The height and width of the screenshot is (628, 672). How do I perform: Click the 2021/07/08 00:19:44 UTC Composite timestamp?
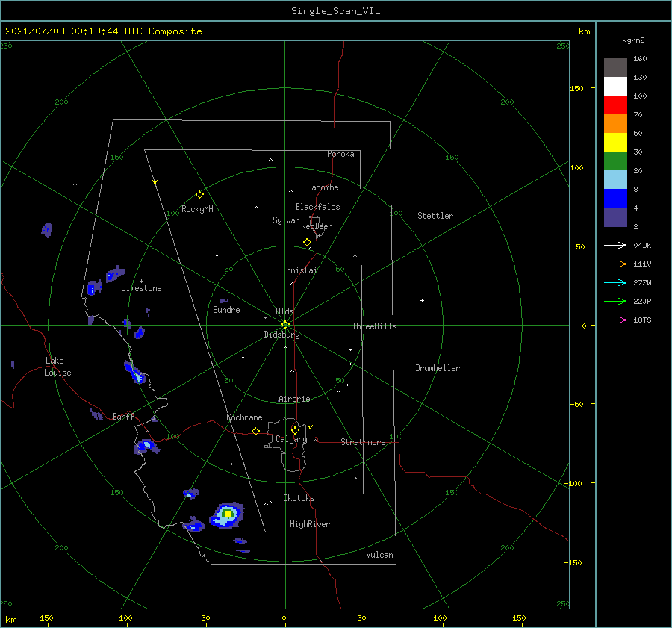103,31
